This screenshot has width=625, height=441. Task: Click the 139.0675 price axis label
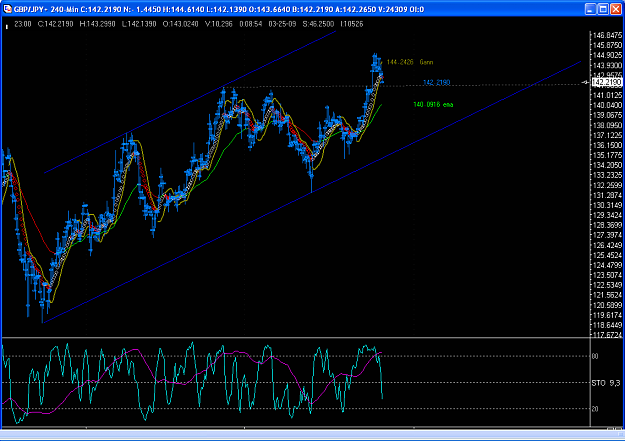(x=607, y=115)
